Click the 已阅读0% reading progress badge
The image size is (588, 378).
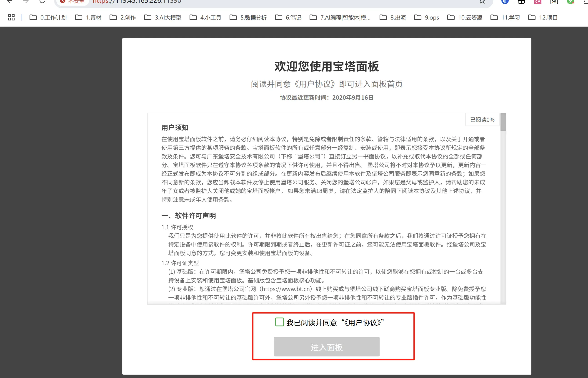(x=482, y=120)
